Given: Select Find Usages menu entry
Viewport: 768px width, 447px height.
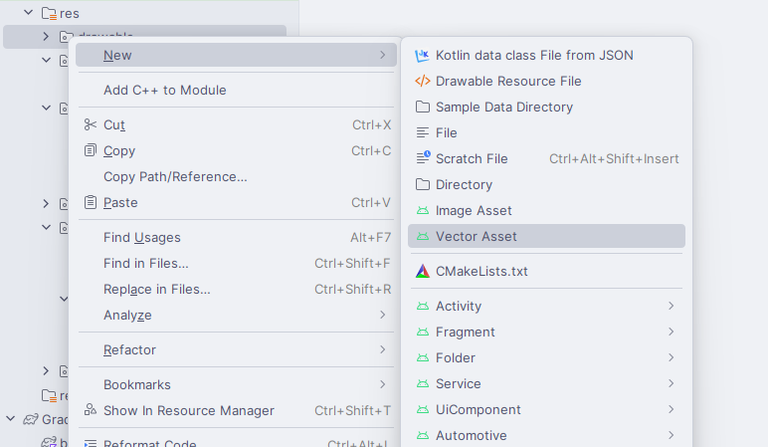Looking at the screenshot, I should pyautogui.click(x=142, y=237).
